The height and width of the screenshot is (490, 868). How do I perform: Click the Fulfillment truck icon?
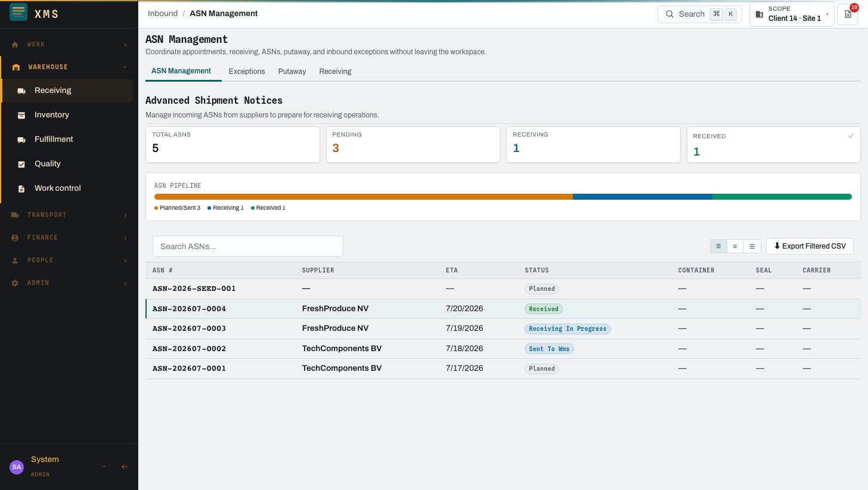click(x=21, y=139)
